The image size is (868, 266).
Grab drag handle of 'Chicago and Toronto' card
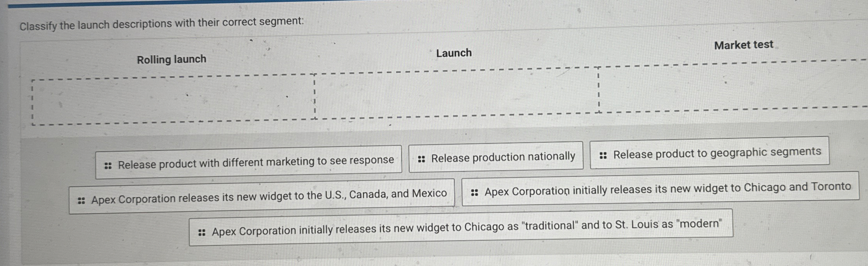tap(474, 192)
